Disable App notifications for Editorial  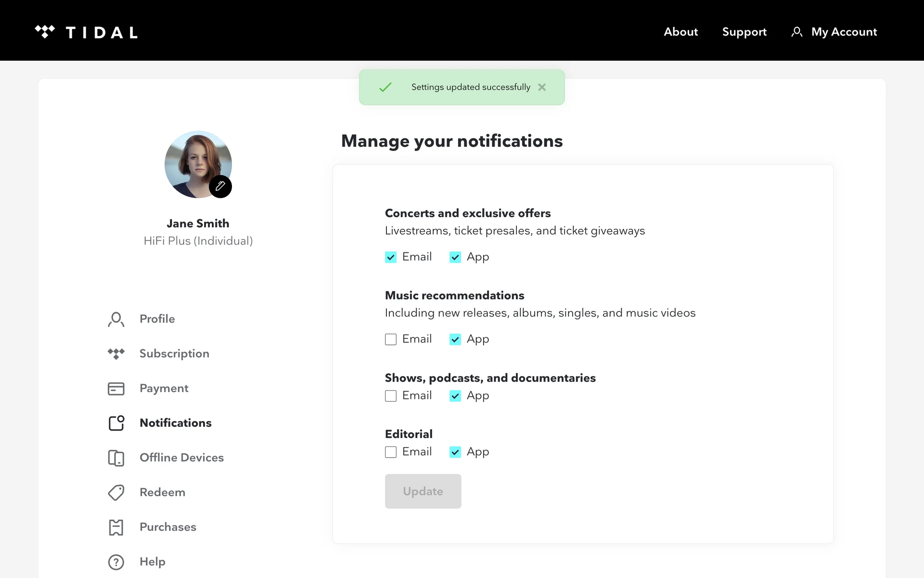pos(455,452)
